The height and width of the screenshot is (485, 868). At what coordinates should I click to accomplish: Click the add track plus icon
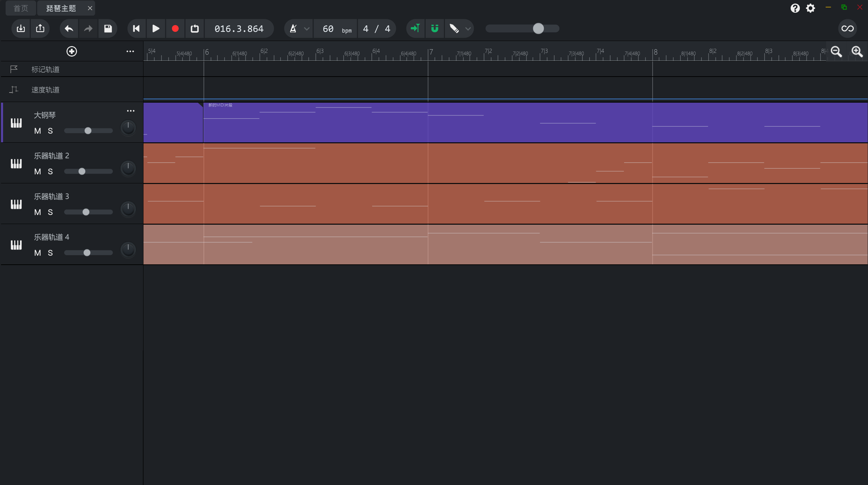point(72,52)
